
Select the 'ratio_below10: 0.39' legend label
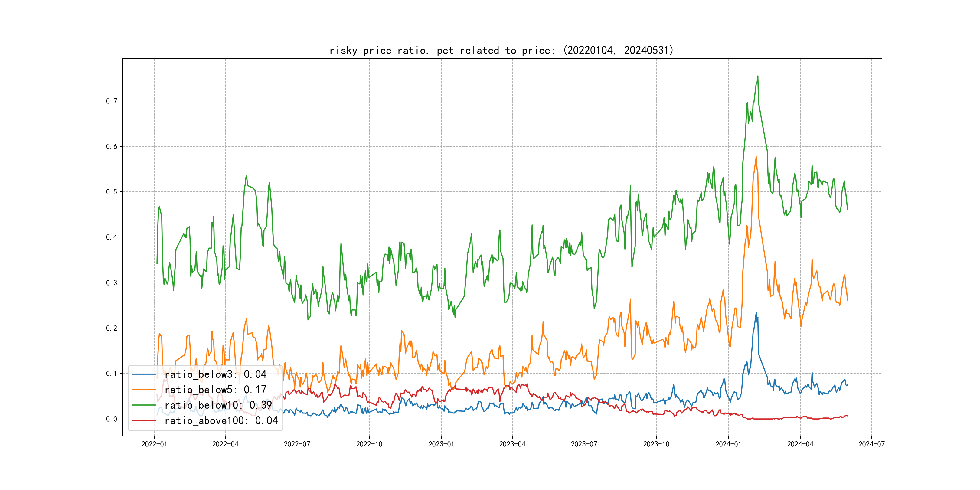pos(218,405)
